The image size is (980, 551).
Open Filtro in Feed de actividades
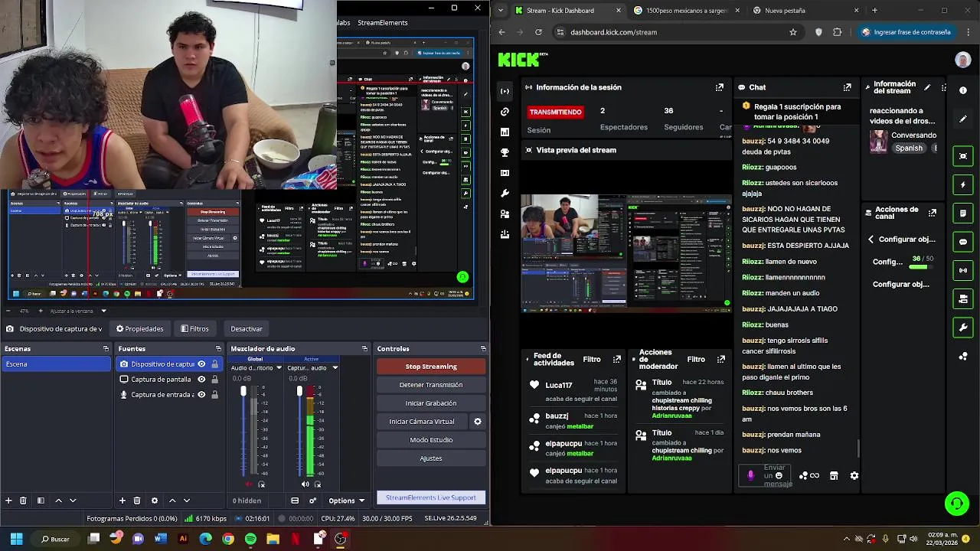pos(592,360)
